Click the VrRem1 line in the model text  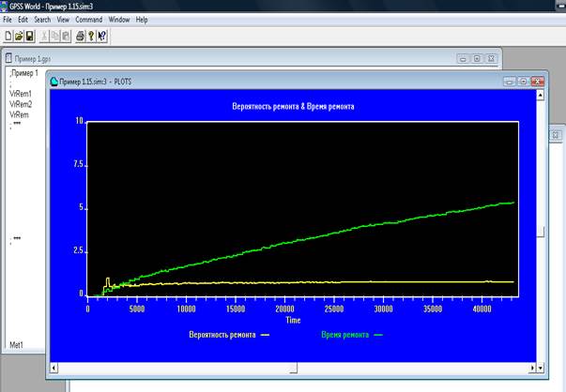pyautogui.click(x=21, y=94)
